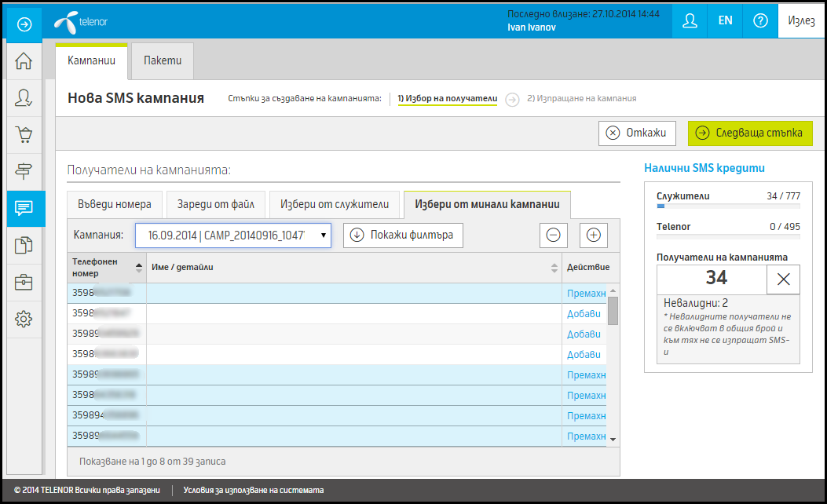Click Премахни in sixth table row
The width and height of the screenshot is (827, 504).
586,396
